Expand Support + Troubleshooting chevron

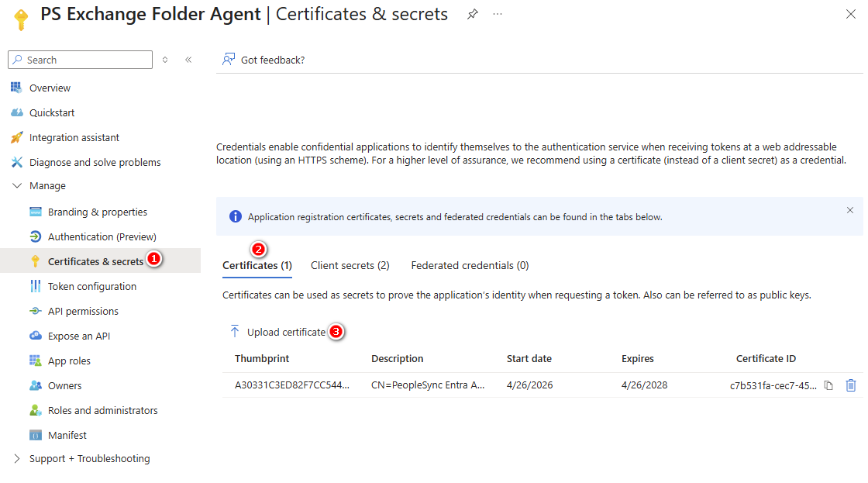(x=16, y=459)
